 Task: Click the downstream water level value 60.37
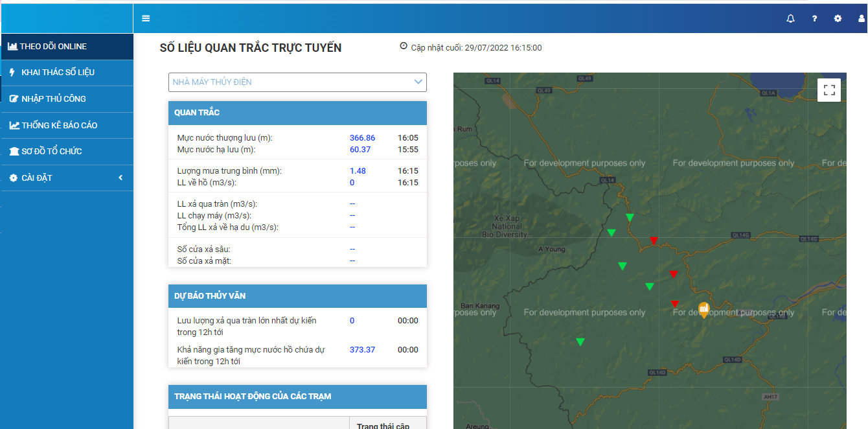(360, 150)
